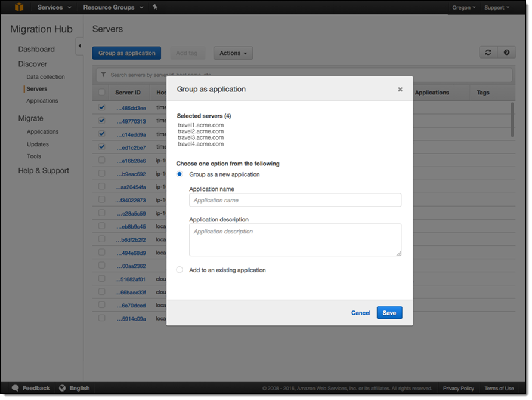Click the AWS cube logo icon
The image size is (532, 400).
point(20,7)
